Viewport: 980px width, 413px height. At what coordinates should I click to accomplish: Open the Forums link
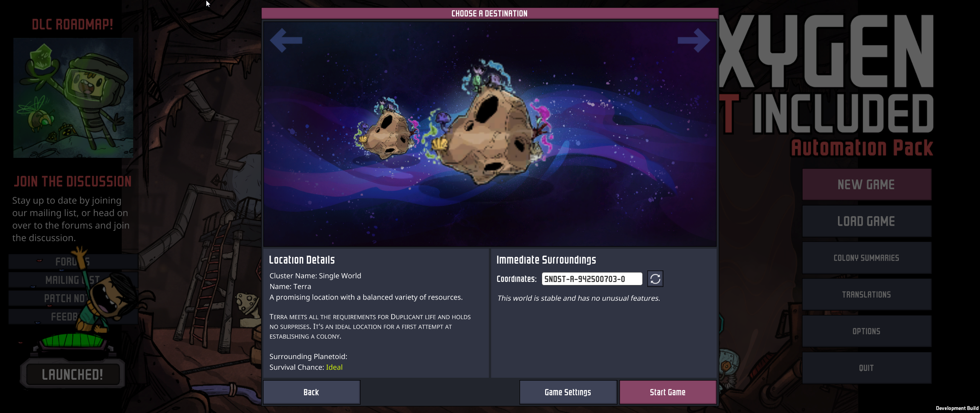tap(73, 262)
